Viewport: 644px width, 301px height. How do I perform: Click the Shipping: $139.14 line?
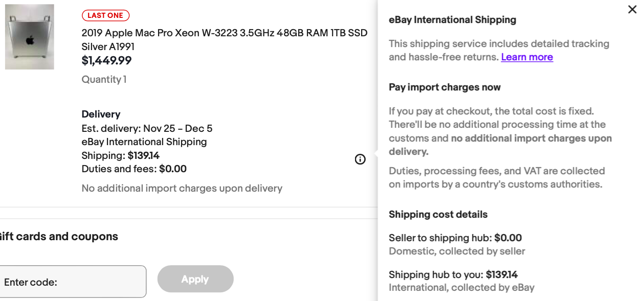(x=121, y=155)
